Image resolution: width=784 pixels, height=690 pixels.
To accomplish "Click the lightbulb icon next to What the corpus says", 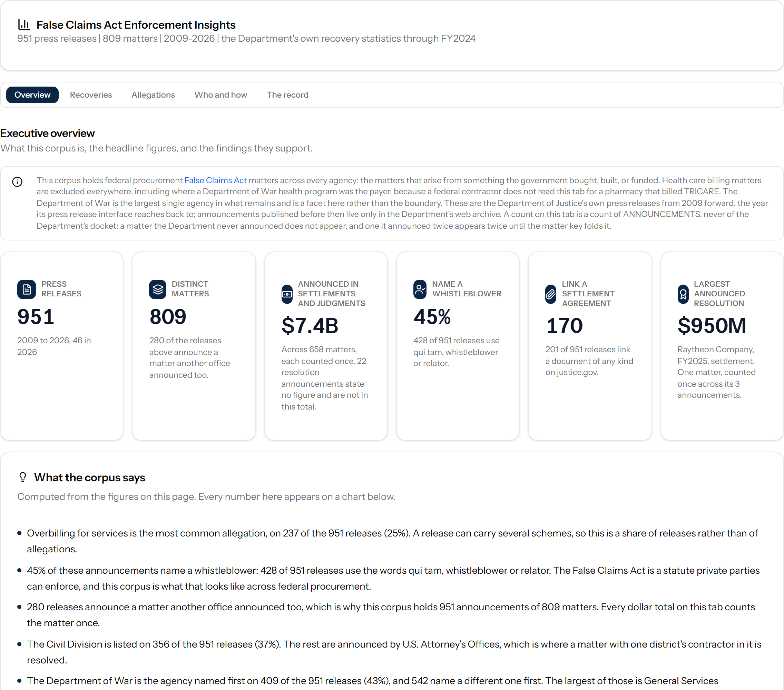I will (x=23, y=477).
